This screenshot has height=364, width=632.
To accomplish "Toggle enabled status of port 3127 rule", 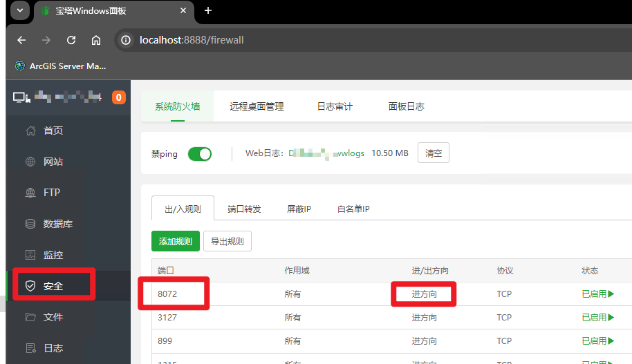I will coord(598,317).
